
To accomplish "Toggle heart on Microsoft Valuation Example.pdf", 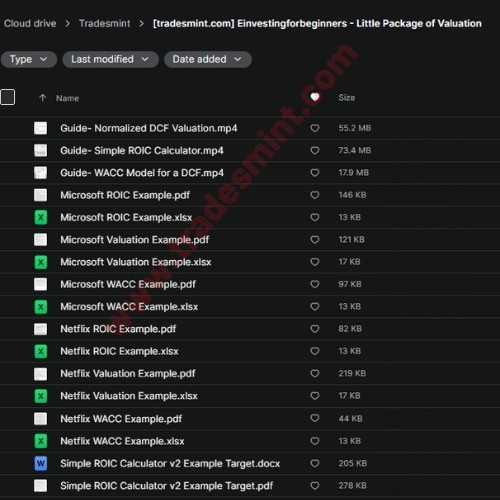I will [315, 240].
